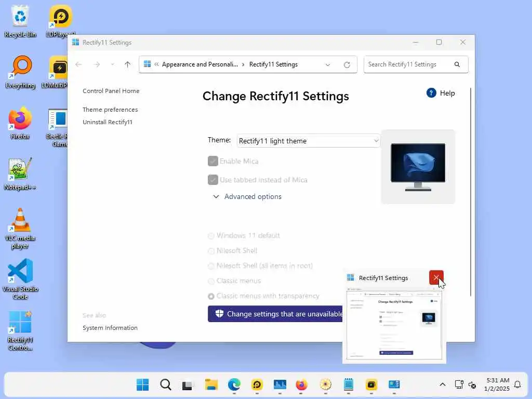
Task: Click the Forward navigation arrow
Action: 97,64
